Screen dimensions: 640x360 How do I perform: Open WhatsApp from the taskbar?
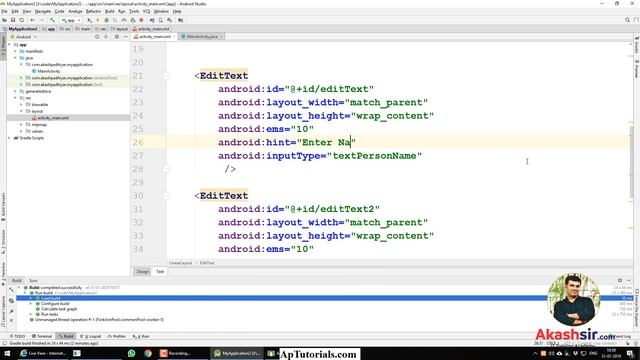pyautogui.click(x=131, y=353)
